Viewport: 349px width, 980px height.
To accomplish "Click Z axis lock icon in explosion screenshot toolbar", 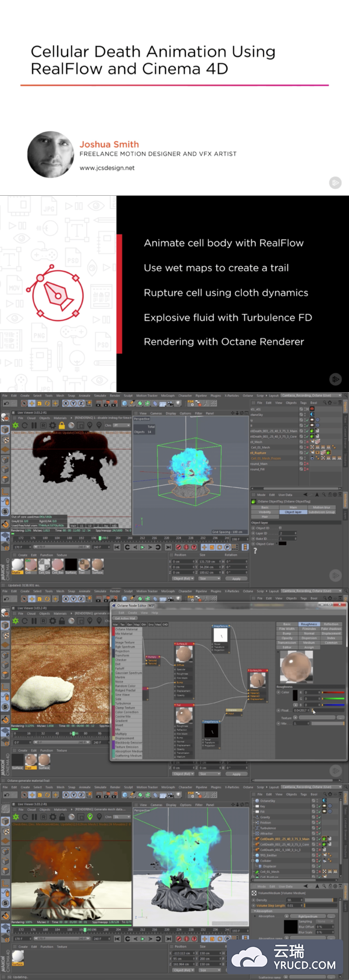I will (81, 795).
